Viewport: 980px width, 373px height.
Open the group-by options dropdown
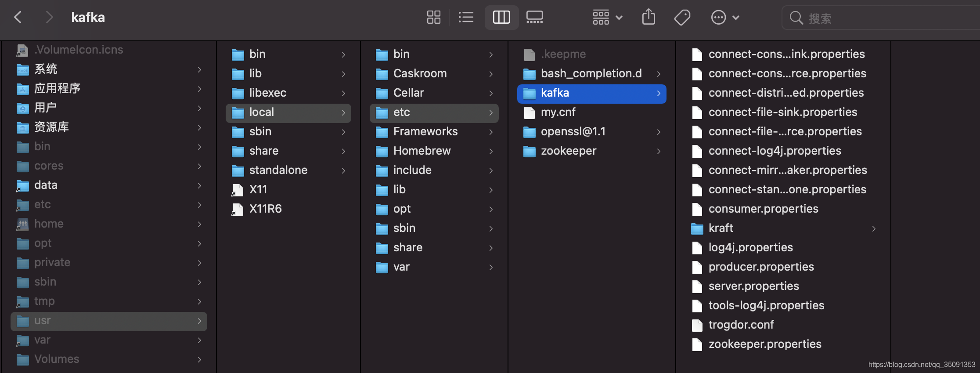pos(608,18)
